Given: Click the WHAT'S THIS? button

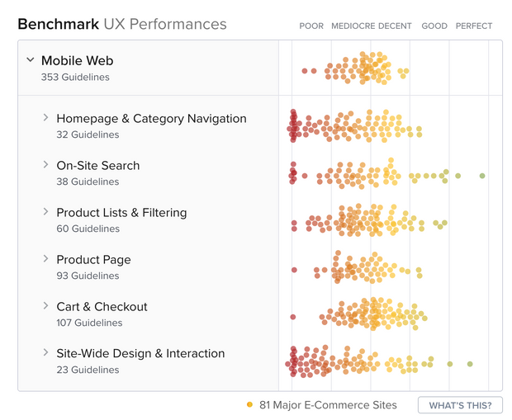Looking at the screenshot, I should click(x=460, y=405).
